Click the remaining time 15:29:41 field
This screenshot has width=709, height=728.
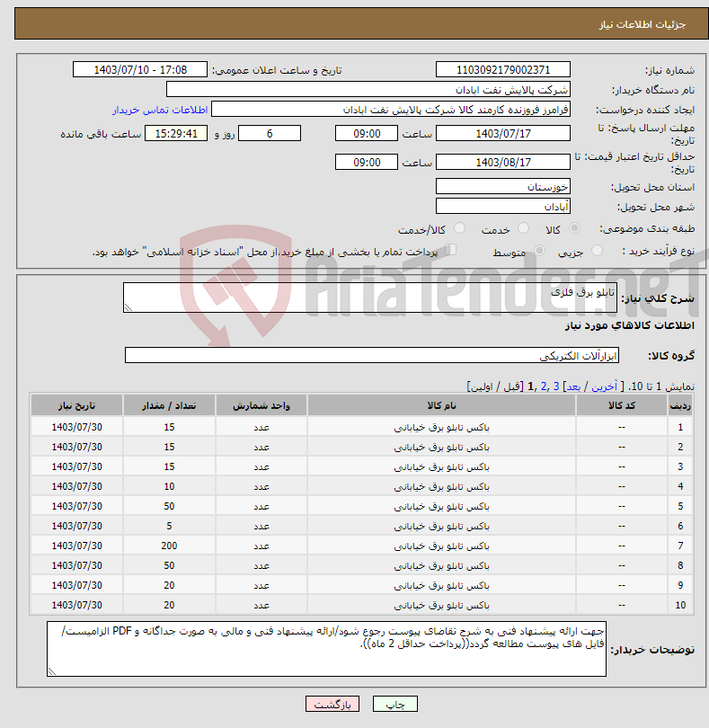176,134
